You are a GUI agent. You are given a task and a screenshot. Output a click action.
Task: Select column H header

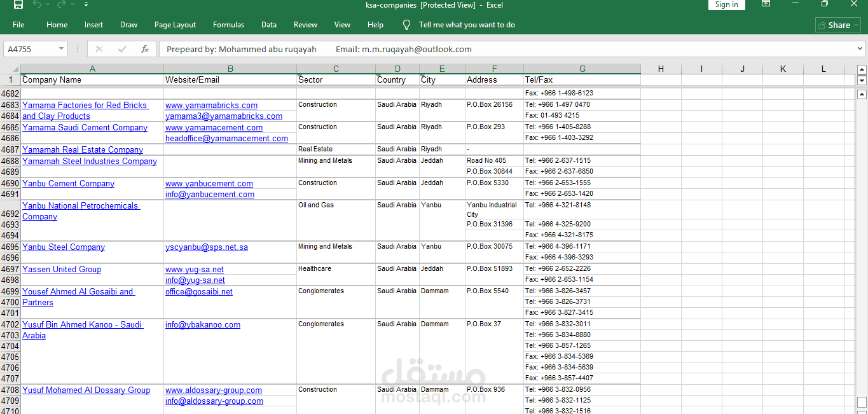(661, 69)
